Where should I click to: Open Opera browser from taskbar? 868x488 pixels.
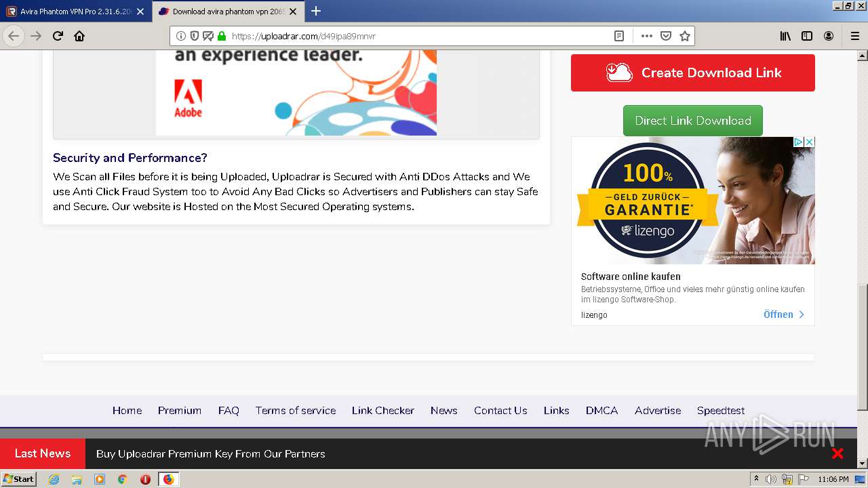coord(145,479)
